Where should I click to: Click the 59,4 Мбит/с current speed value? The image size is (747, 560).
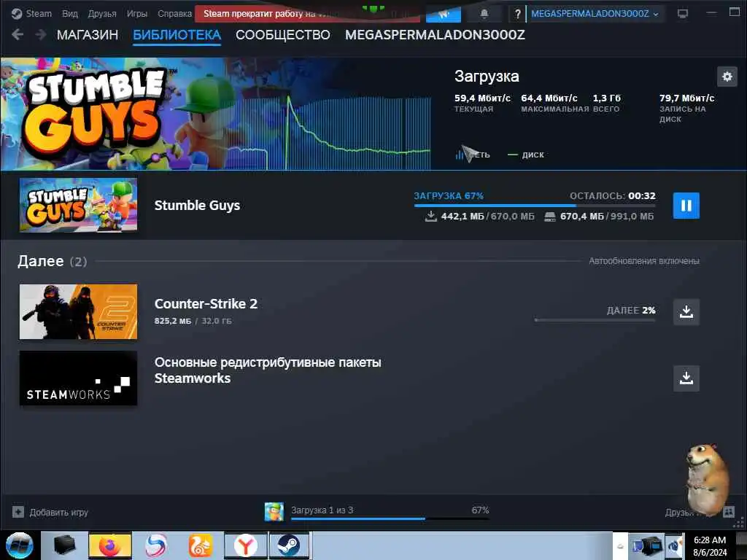point(482,98)
